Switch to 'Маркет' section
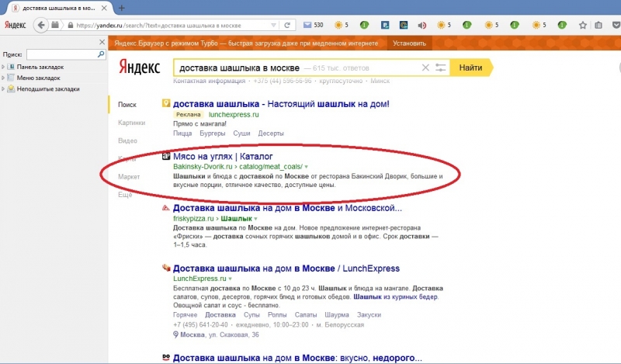 129,177
